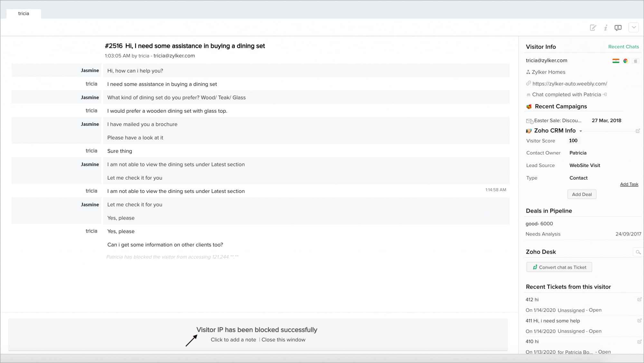Image resolution: width=644 pixels, height=363 pixels.
Task: Click the Chrome browser icon
Action: 625,61
